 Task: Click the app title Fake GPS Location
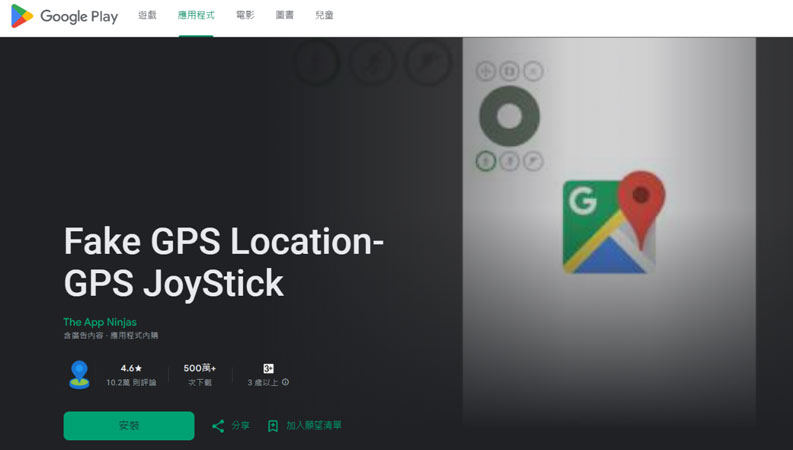click(x=224, y=262)
